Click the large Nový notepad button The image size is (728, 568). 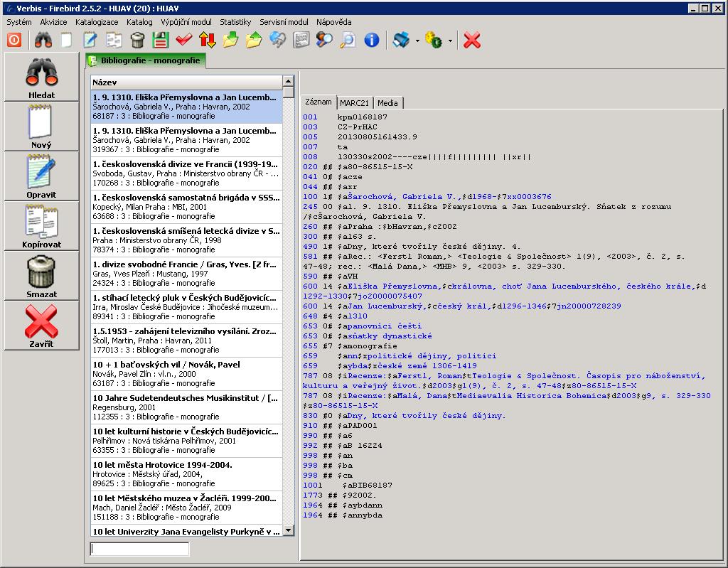click(41, 127)
